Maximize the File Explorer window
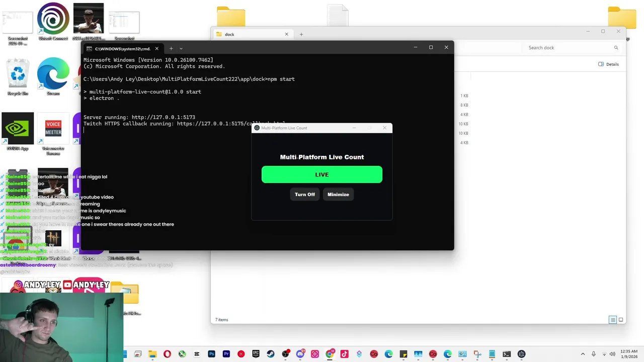The image size is (644, 362). click(603, 31)
